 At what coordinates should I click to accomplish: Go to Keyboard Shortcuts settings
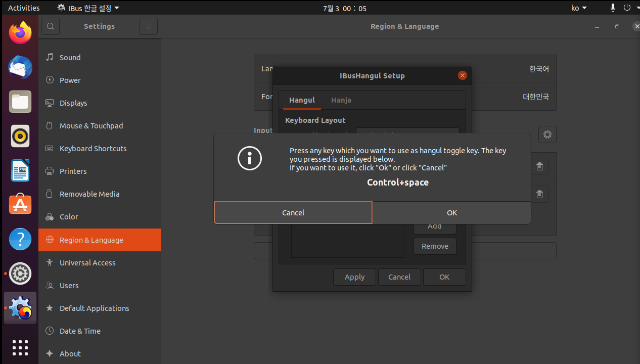100,148
